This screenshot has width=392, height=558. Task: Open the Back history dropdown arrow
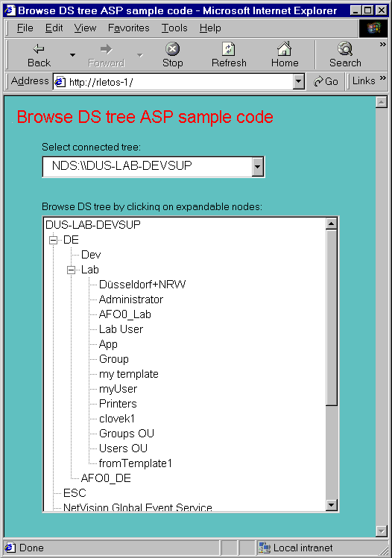(72, 55)
